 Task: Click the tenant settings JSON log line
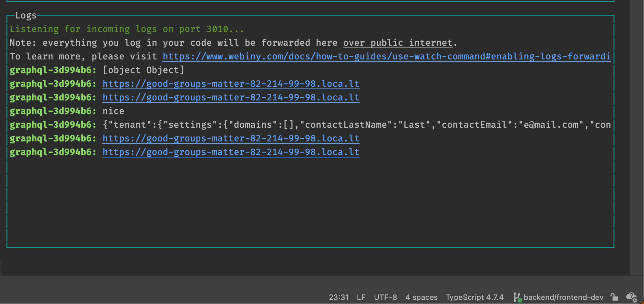[x=355, y=125]
